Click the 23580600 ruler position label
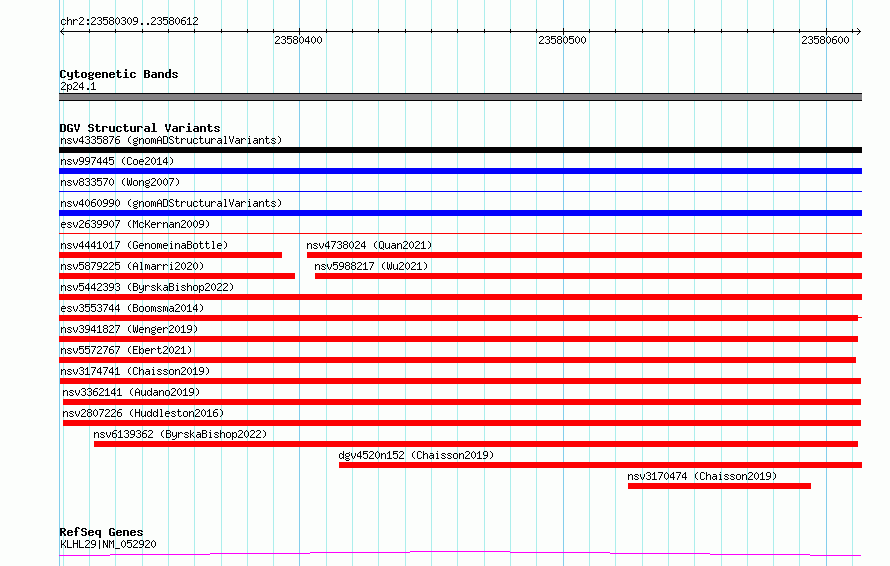This screenshot has height=566, width=890. [x=825, y=40]
